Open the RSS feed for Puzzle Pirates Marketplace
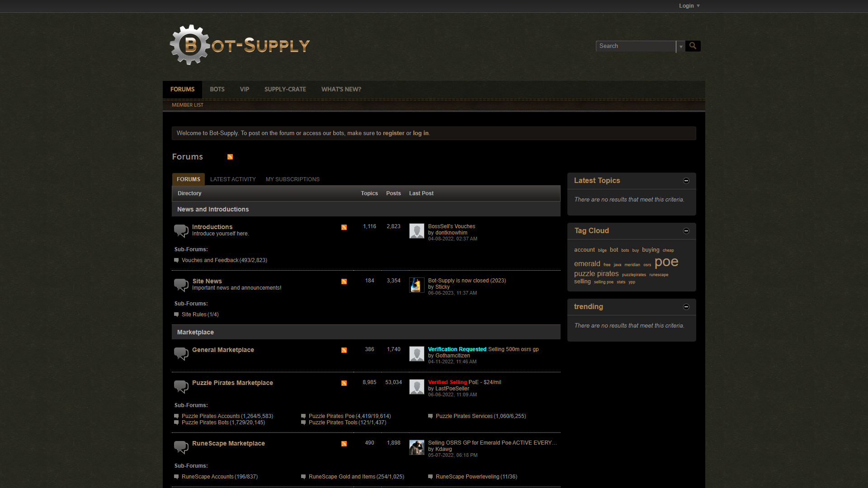The width and height of the screenshot is (868, 488). click(344, 383)
